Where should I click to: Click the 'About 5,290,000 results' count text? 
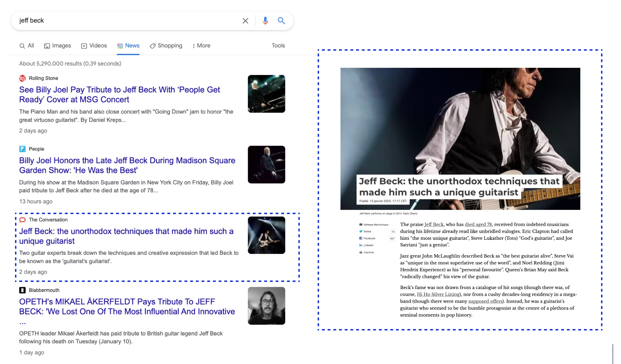(x=70, y=64)
